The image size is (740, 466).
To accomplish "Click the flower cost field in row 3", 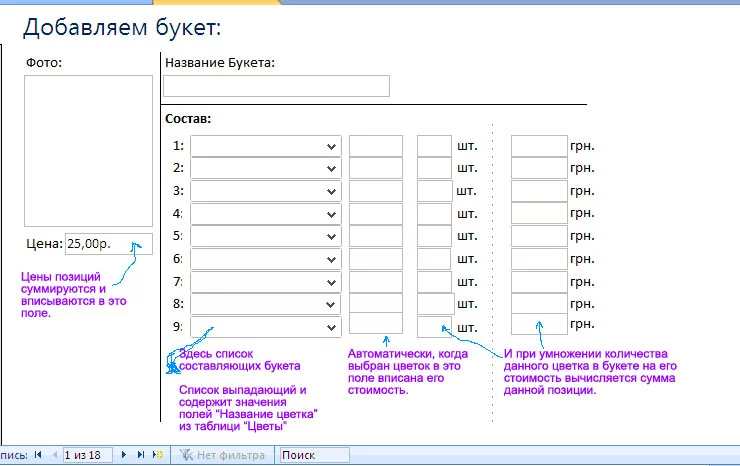I will coord(376,191).
